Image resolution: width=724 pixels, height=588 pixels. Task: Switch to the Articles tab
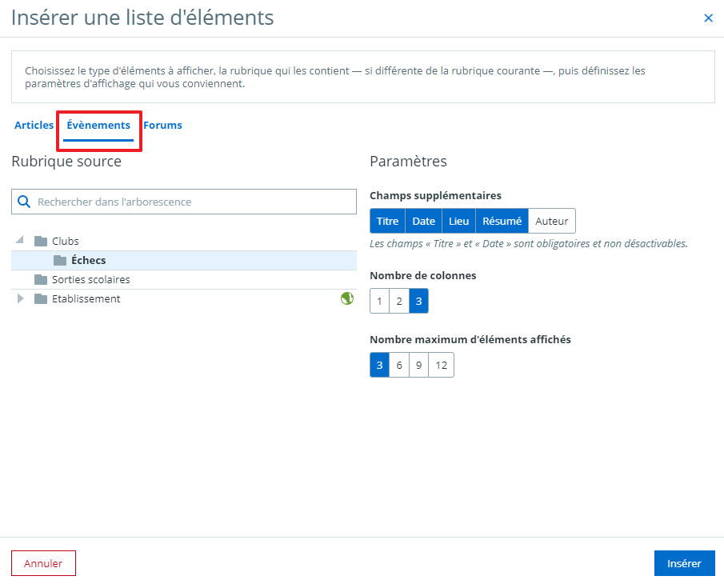point(34,125)
